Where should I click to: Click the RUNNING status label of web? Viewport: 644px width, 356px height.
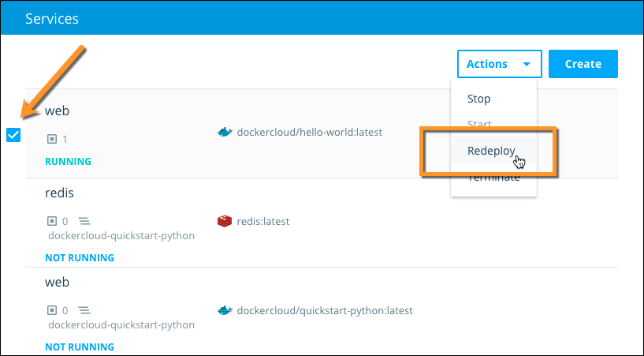[x=68, y=162]
